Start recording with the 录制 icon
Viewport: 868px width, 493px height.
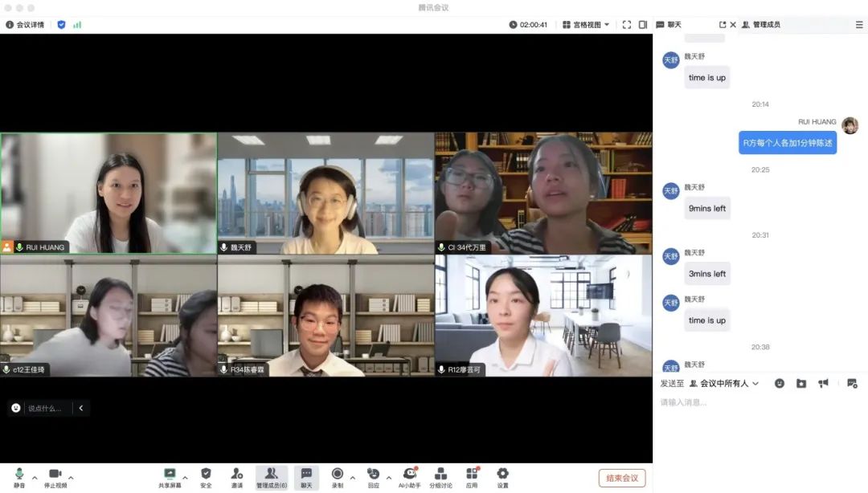(x=338, y=475)
